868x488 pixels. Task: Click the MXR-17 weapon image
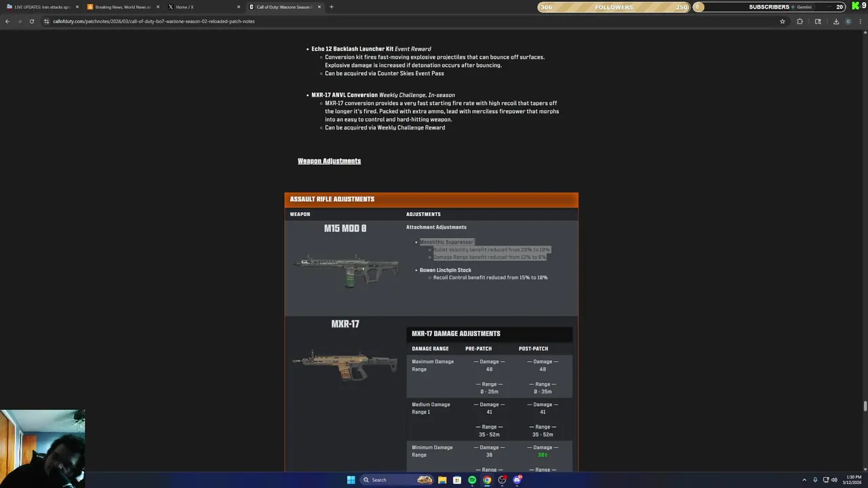(x=344, y=365)
